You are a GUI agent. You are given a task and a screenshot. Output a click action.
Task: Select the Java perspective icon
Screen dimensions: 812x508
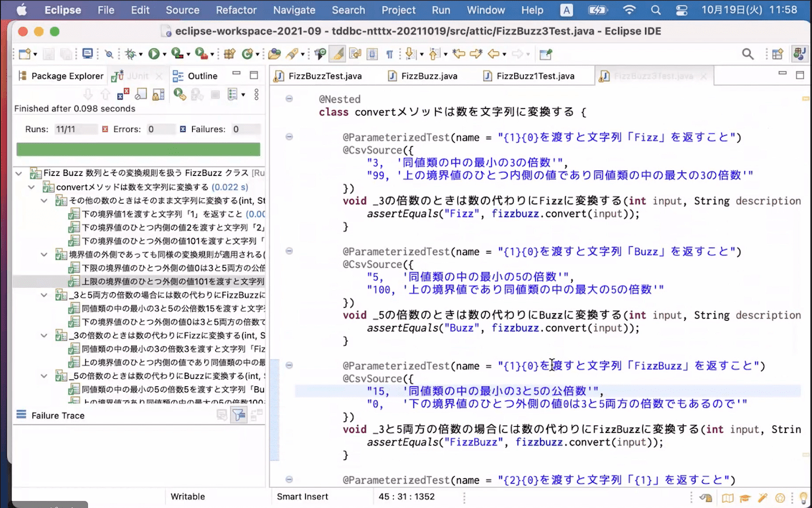click(x=798, y=54)
